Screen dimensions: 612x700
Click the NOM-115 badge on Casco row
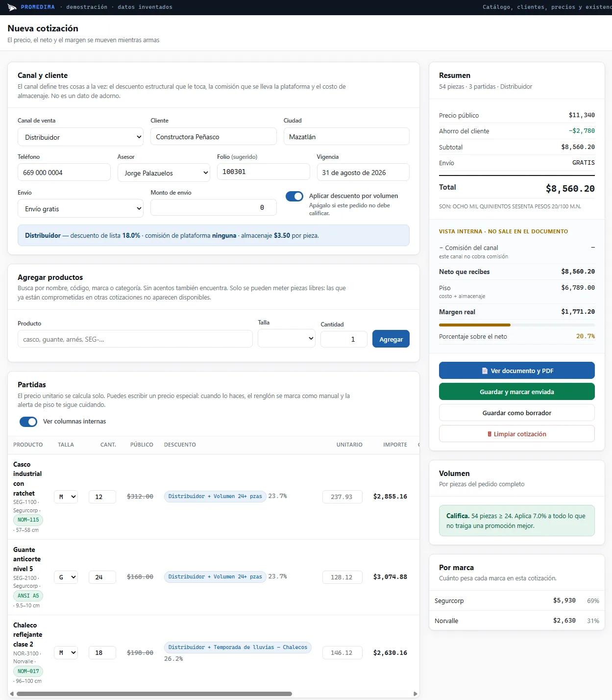click(x=28, y=520)
